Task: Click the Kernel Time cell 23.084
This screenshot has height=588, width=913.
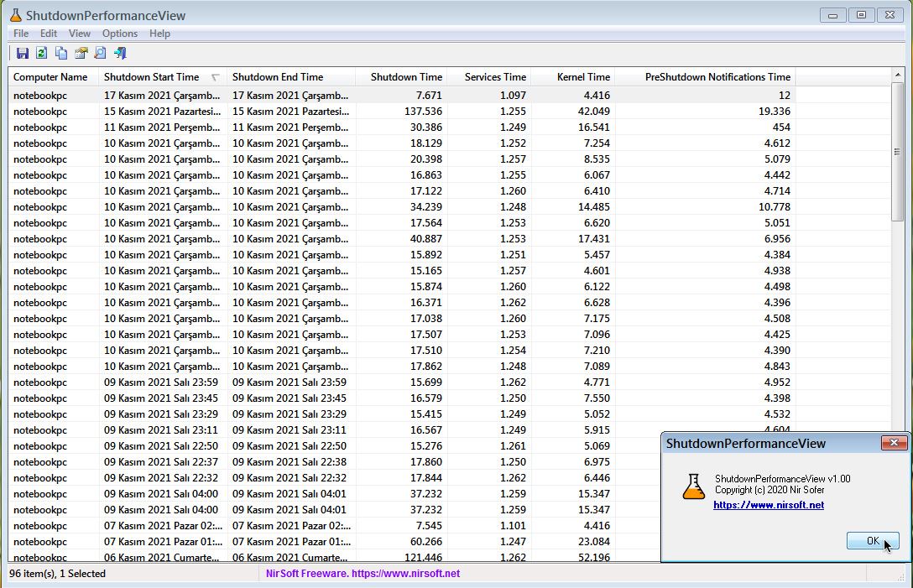Action: pos(594,542)
